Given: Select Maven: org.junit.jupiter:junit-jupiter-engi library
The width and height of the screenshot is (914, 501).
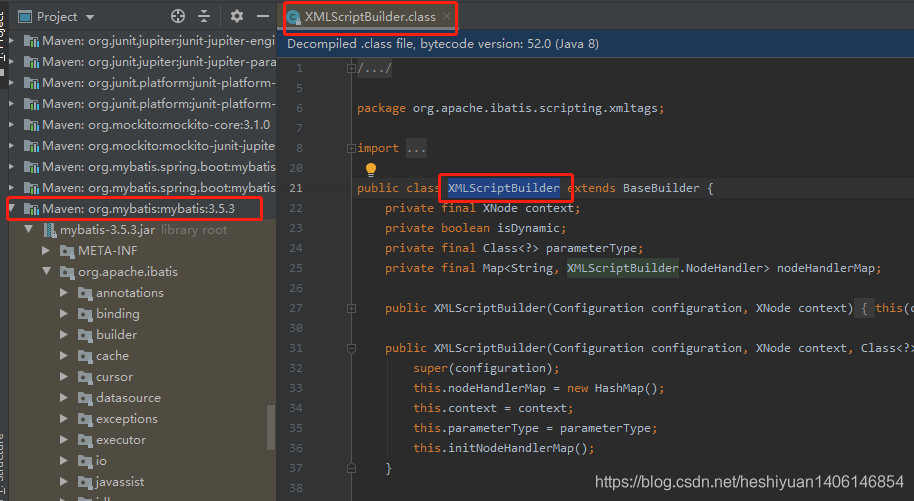Looking at the screenshot, I should [x=159, y=41].
